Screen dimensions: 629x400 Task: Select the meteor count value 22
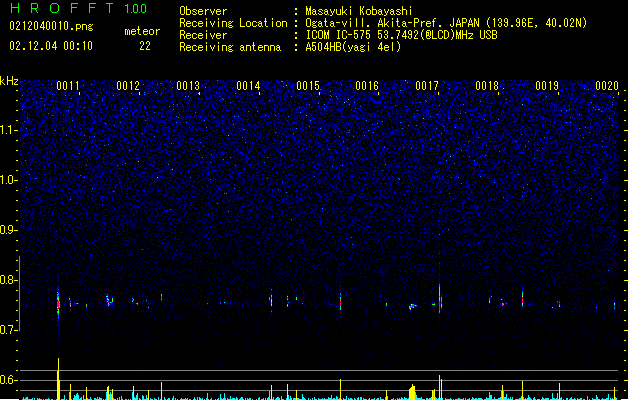(x=145, y=46)
